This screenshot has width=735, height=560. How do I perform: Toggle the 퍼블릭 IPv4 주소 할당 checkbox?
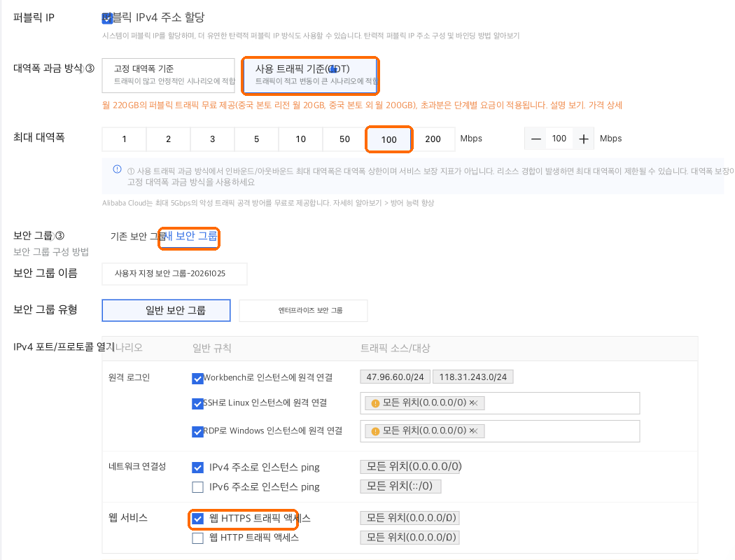[107, 17]
